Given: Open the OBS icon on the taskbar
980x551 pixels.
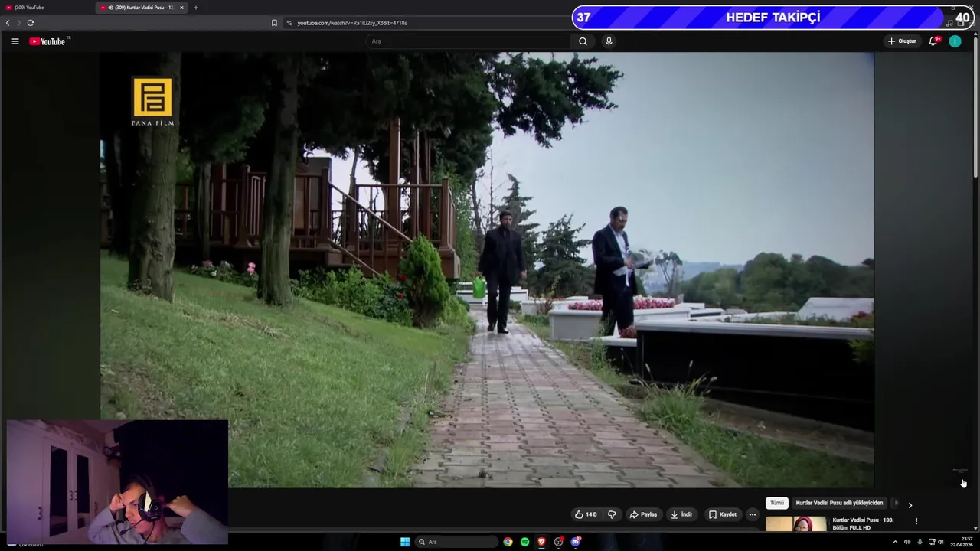Looking at the screenshot, I should click(558, 542).
